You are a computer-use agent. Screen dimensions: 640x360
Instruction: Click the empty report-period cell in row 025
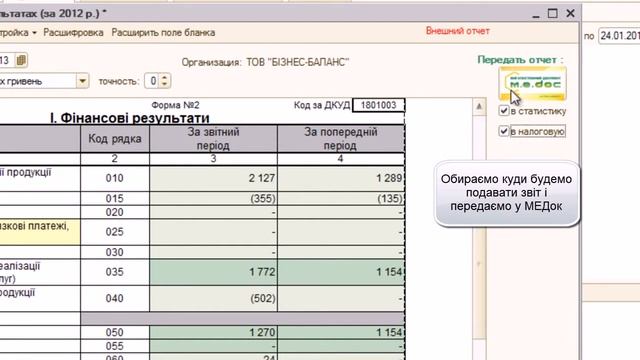tap(213, 232)
